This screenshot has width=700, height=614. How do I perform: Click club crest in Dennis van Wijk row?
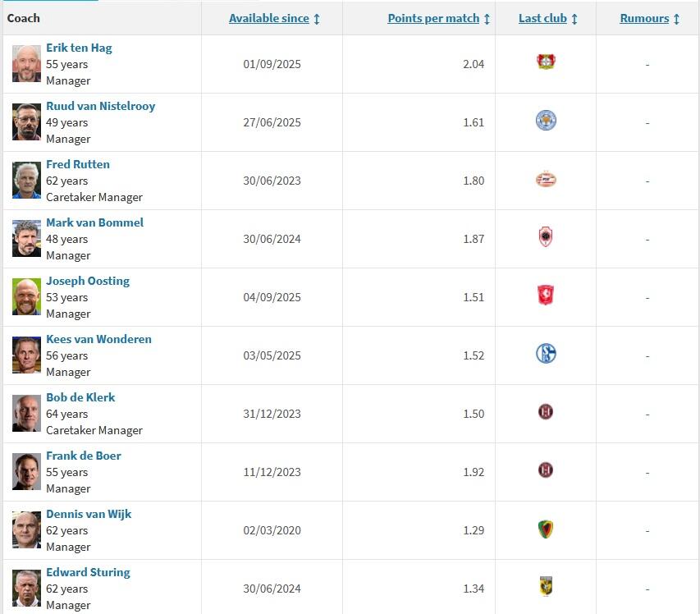tap(546, 529)
